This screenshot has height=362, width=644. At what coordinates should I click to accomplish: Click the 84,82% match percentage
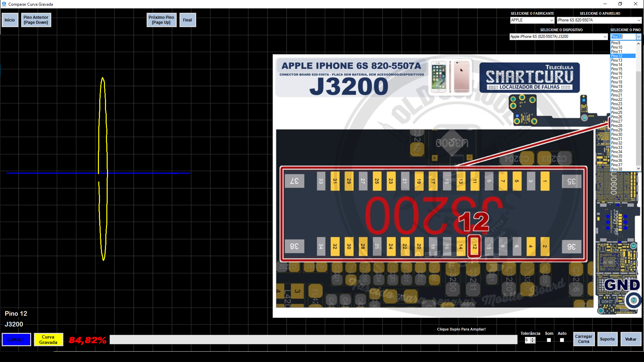[x=88, y=340]
